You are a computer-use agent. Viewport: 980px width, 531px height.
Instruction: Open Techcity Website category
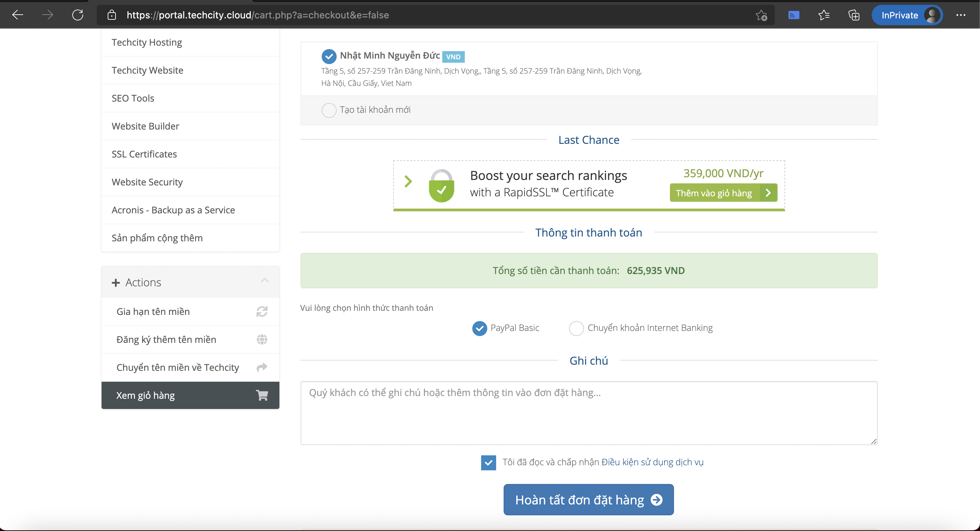pyautogui.click(x=190, y=71)
